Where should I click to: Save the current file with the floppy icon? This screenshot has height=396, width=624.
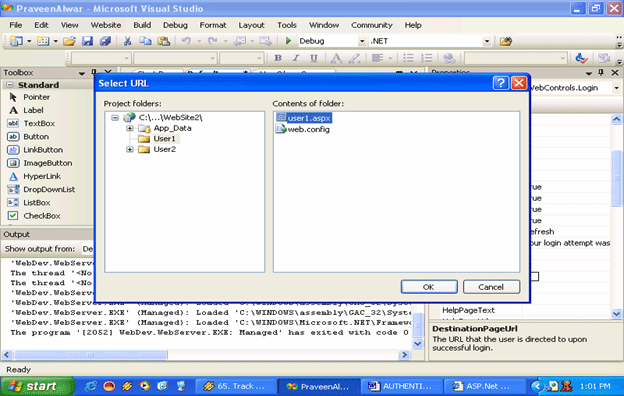pyautogui.click(x=87, y=41)
